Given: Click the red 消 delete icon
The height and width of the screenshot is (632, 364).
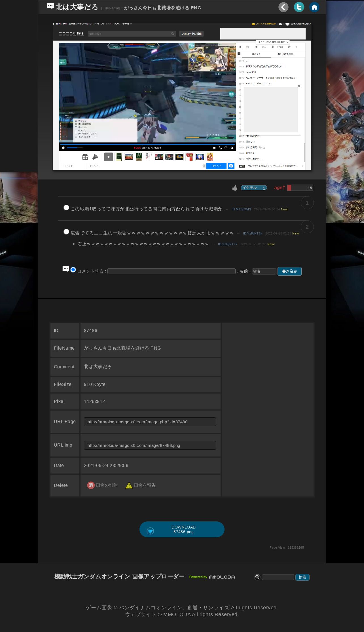Looking at the screenshot, I should click(91, 485).
